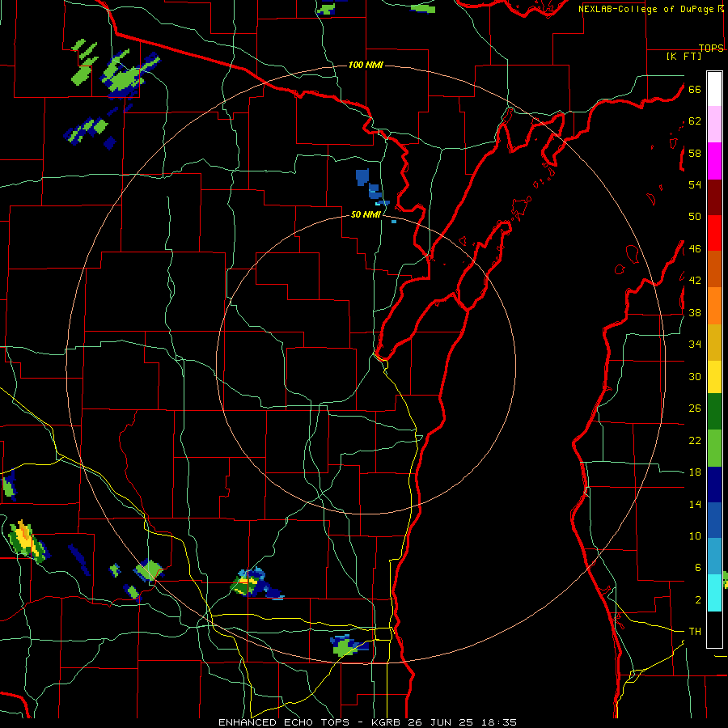
Task: Pick the magenta swatch in the legend bar
Action: pos(714,161)
